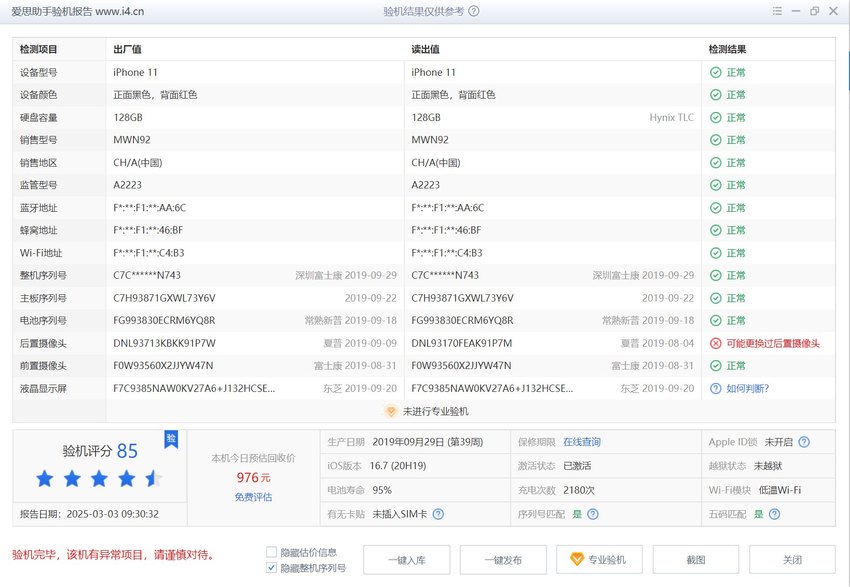Enable the 隐藏估价信息 checkbox
The width and height of the screenshot is (850, 587).
tap(272, 552)
